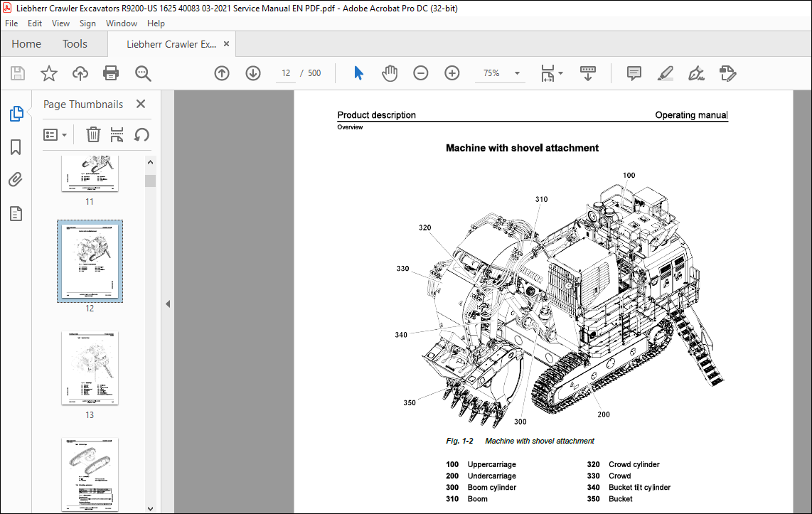
Task: Open the Edit menu
Action: tap(35, 23)
